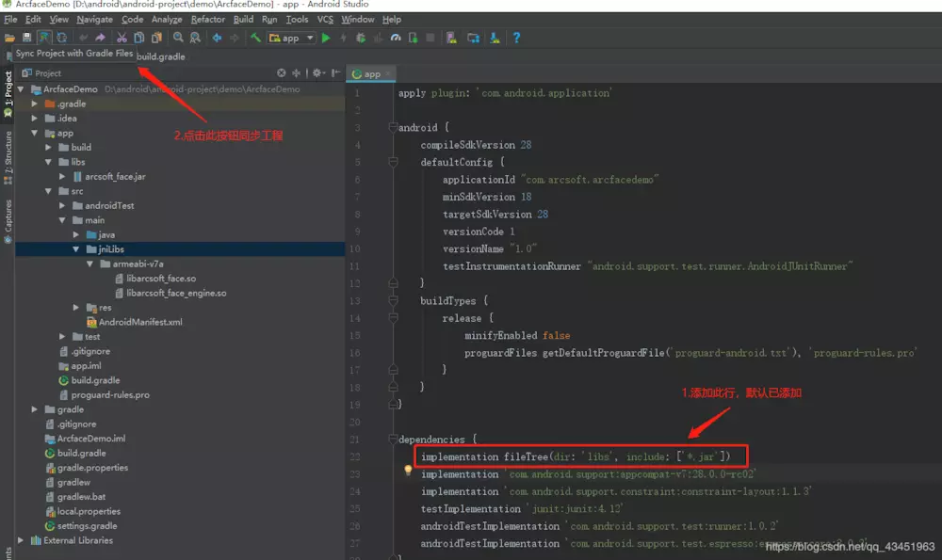Image resolution: width=942 pixels, height=560 pixels.
Task: Open the VCS menu
Action: pyautogui.click(x=325, y=19)
